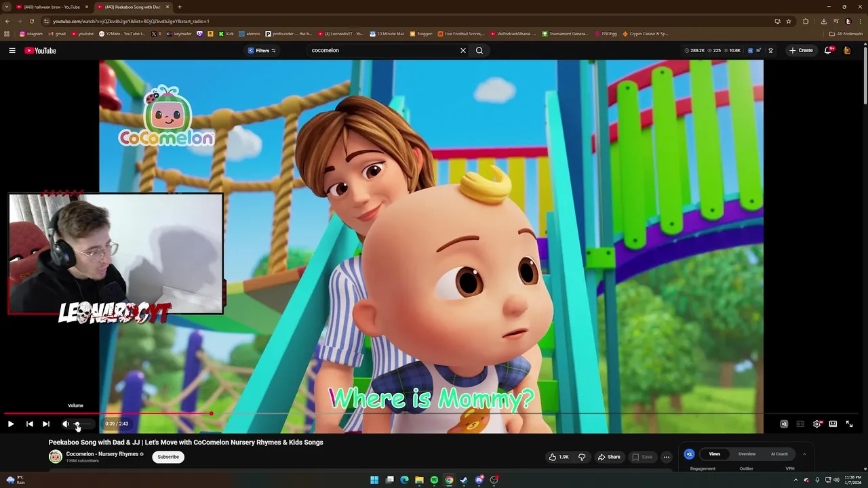Image resolution: width=868 pixels, height=488 pixels.
Task: Close the Peekaboo Song browser tab
Action: 167,7
